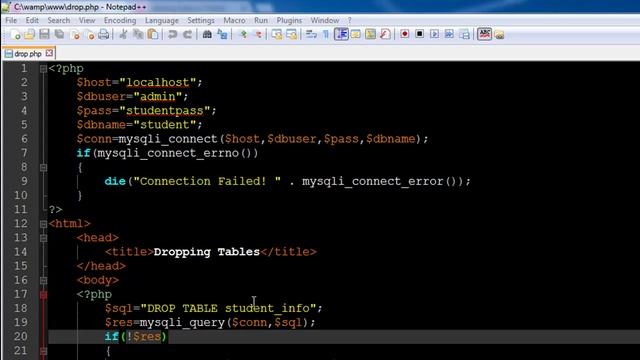Click the Close document toolbar icon
The width and height of the screenshot is (640, 360).
click(x=75, y=34)
